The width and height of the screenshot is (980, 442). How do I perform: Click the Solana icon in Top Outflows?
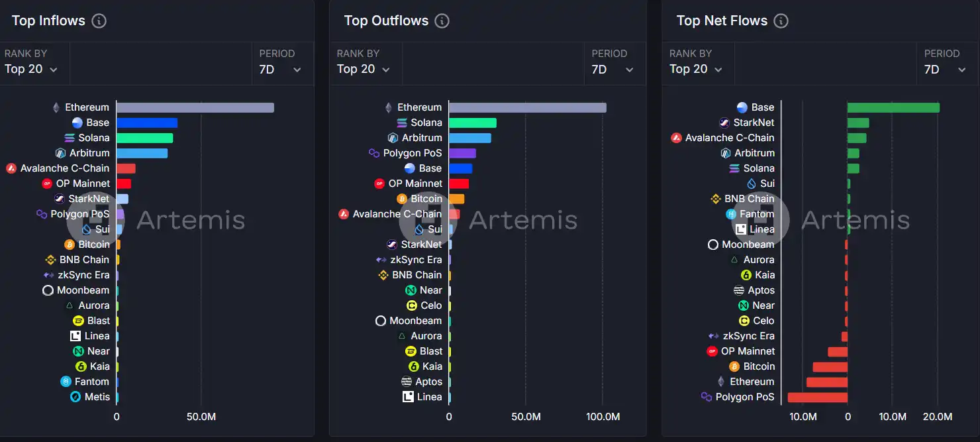pos(402,123)
